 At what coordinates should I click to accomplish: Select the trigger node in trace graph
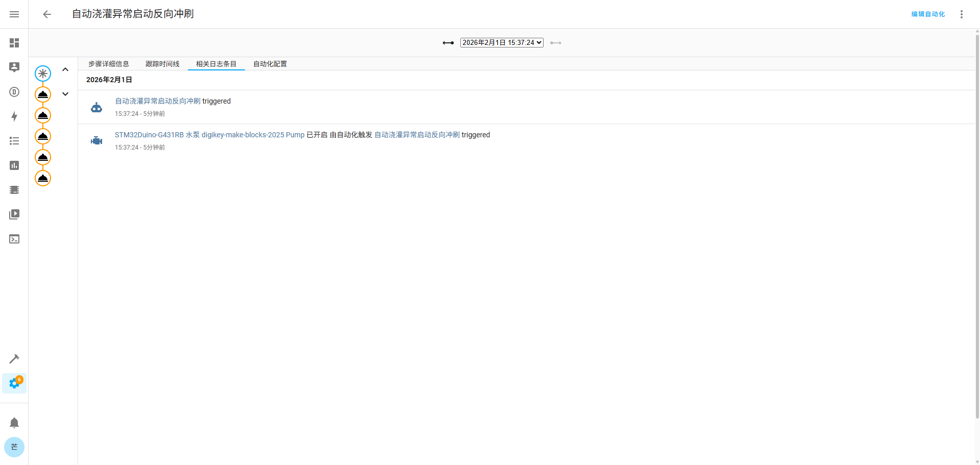click(x=43, y=74)
